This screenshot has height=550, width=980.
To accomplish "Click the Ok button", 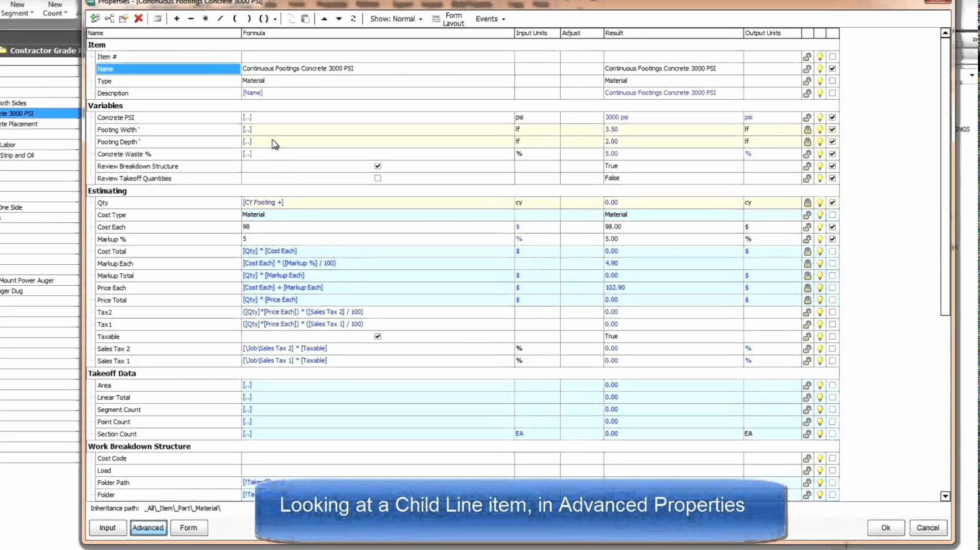I will [886, 528].
